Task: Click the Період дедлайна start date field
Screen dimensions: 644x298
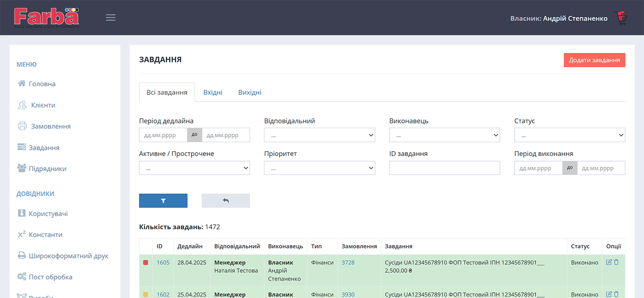Action: point(163,135)
